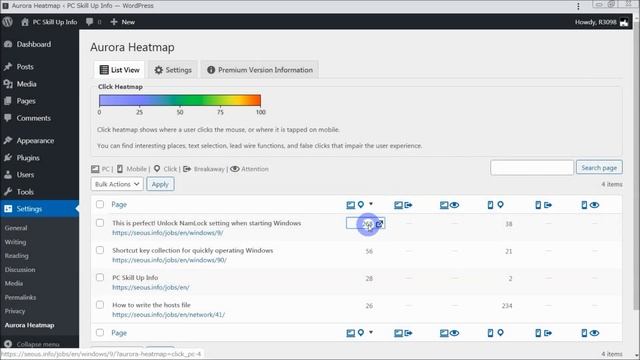The height and width of the screenshot is (360, 640).
Task: Open Howdy user account menu
Action: pyautogui.click(x=601, y=22)
